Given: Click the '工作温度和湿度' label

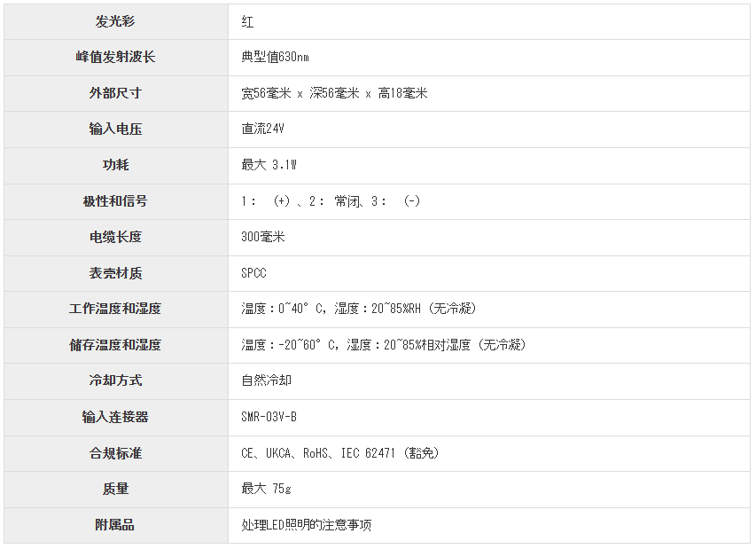Looking at the screenshot, I should point(115,309).
